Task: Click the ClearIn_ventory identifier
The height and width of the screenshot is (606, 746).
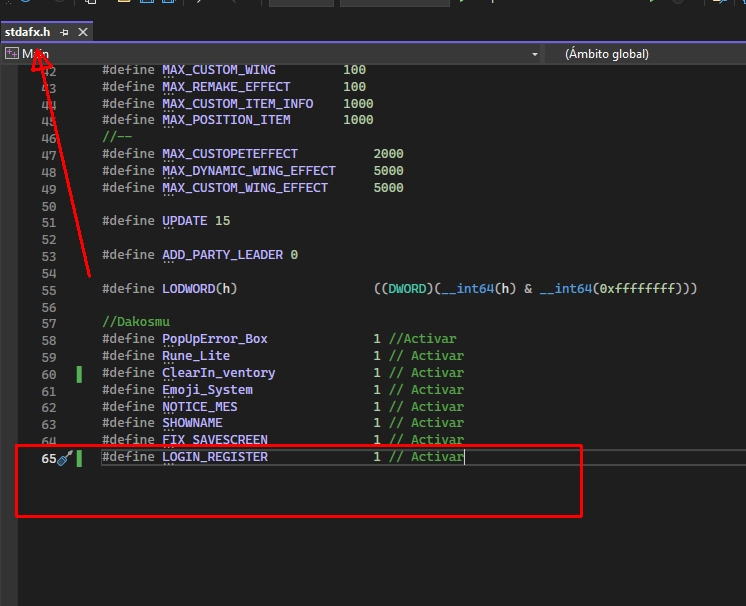Action: pyautogui.click(x=218, y=373)
